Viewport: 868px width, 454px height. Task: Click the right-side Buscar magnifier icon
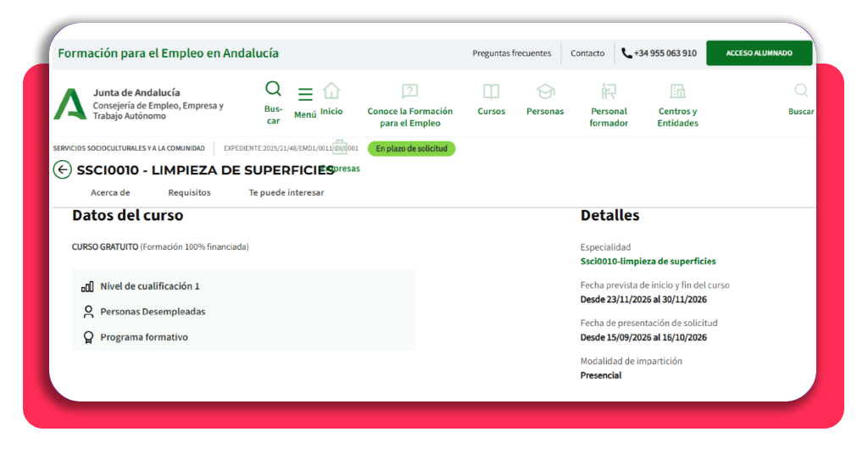[x=801, y=90]
